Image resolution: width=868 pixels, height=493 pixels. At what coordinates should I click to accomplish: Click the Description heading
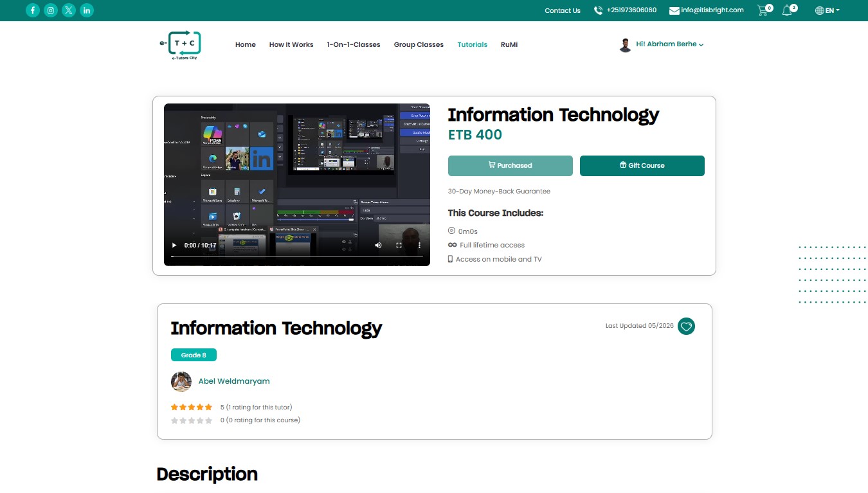[x=207, y=474]
